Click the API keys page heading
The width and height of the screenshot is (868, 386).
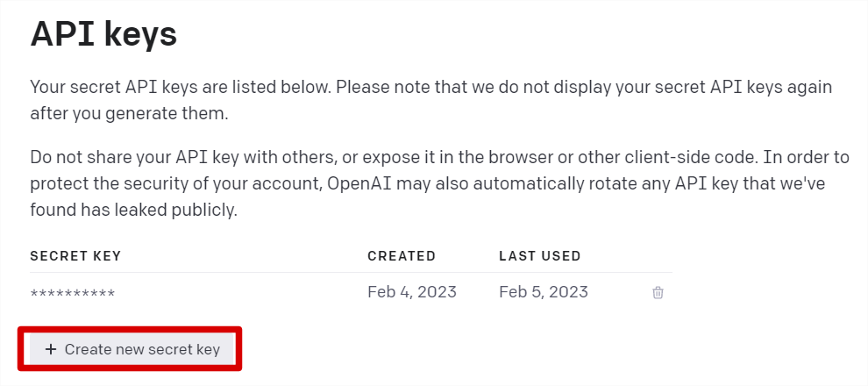pos(103,35)
